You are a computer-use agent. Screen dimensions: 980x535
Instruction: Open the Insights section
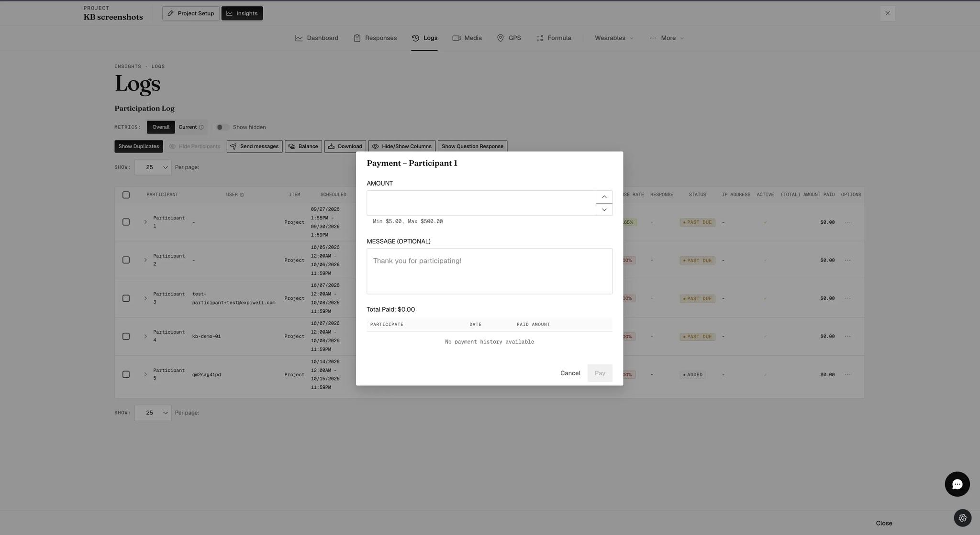point(242,13)
